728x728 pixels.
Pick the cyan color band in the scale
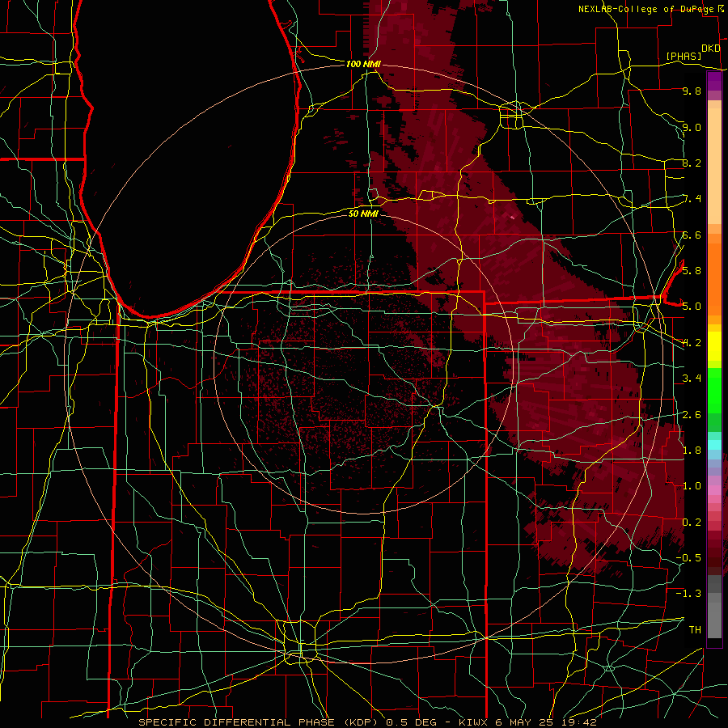point(714,444)
